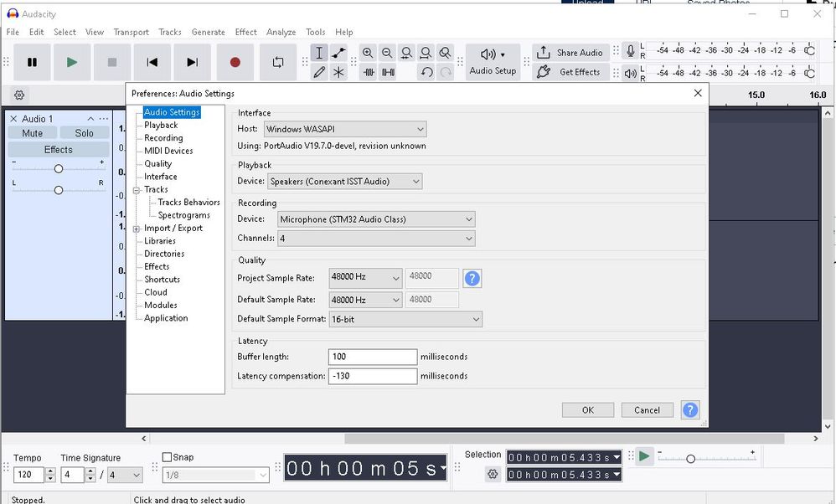This screenshot has height=504, width=836.
Task: Open the Transport menu
Action: 132,32
